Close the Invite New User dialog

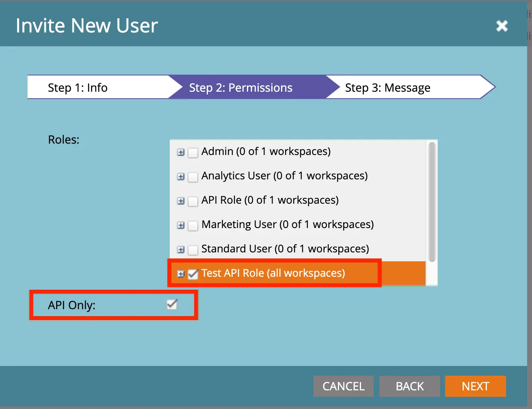502,26
